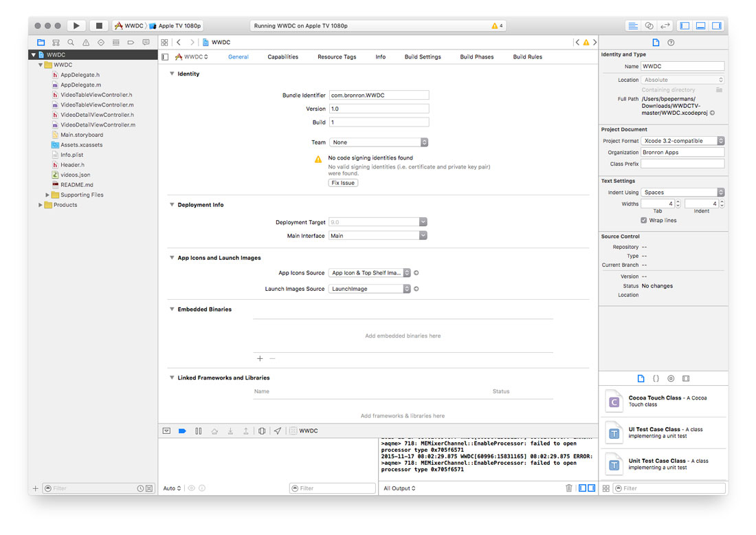Screen dimensions: 756x535
Task: Click the Step Over debug icon
Action: point(214,430)
